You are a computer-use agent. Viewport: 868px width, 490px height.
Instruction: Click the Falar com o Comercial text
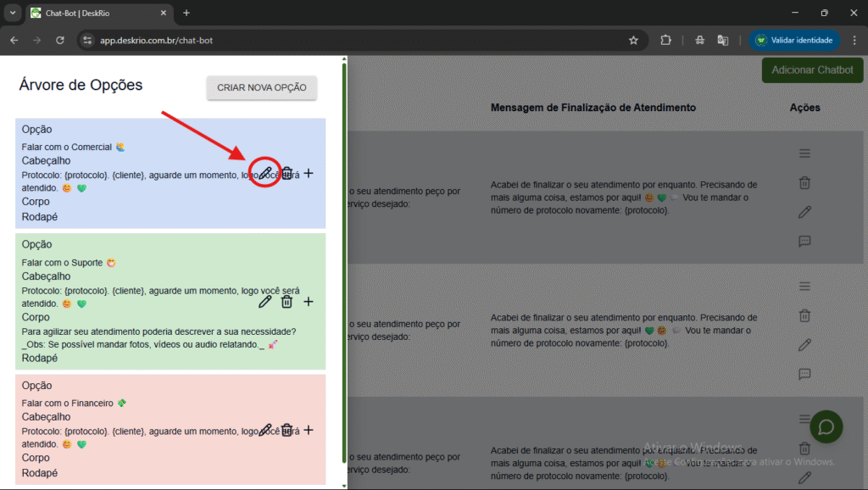point(66,148)
